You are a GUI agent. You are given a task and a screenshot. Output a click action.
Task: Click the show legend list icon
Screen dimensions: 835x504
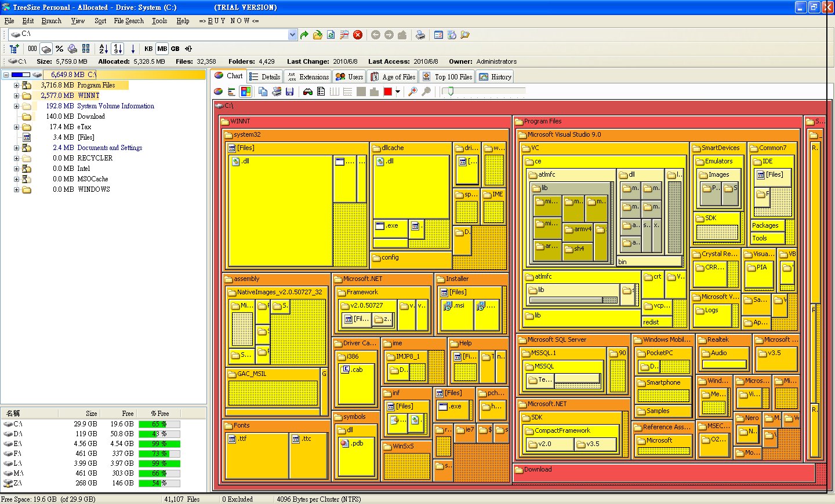pos(321,92)
